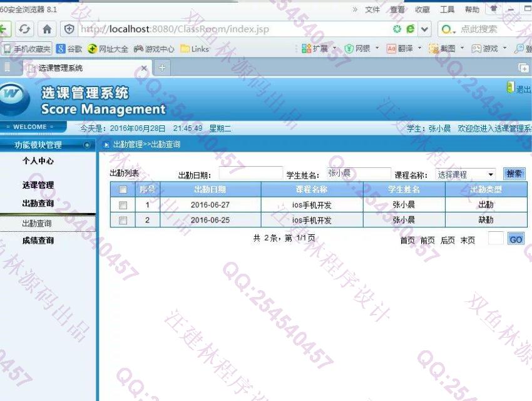Click the sidebar toggle icon left of tabs
The image size is (532, 401).
pyautogui.click(x=7, y=67)
